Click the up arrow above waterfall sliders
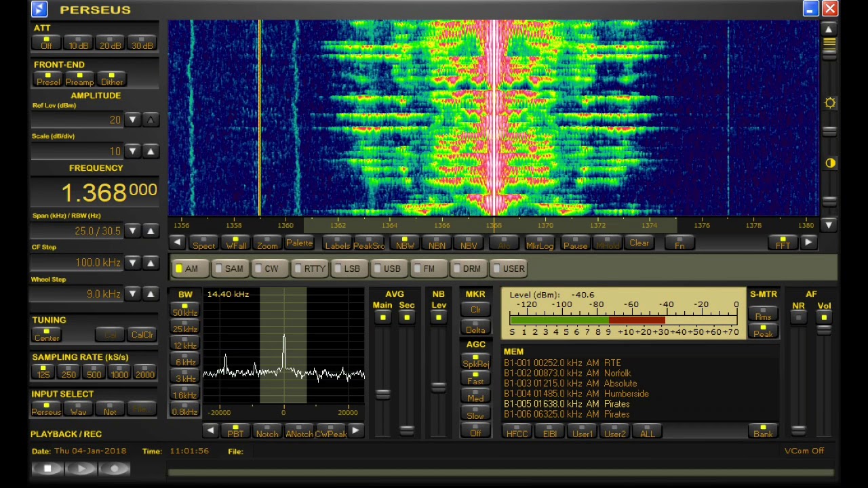 click(x=829, y=29)
